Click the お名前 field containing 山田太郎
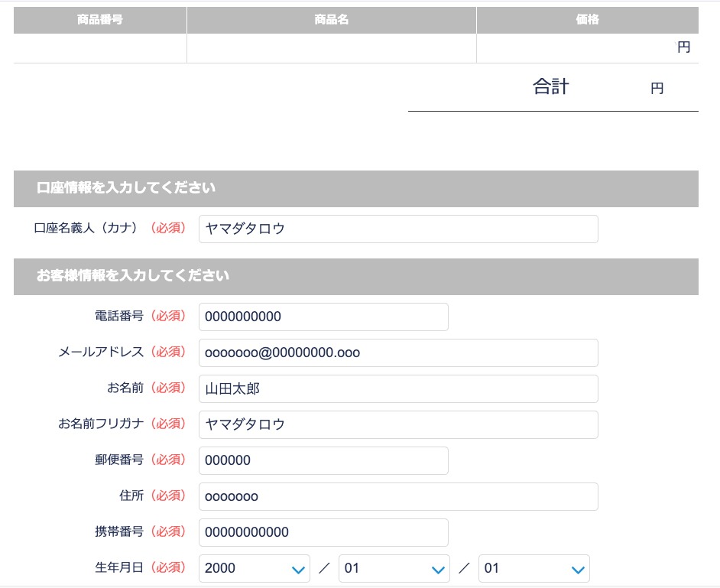Image resolution: width=720 pixels, height=588 pixels. 397,388
